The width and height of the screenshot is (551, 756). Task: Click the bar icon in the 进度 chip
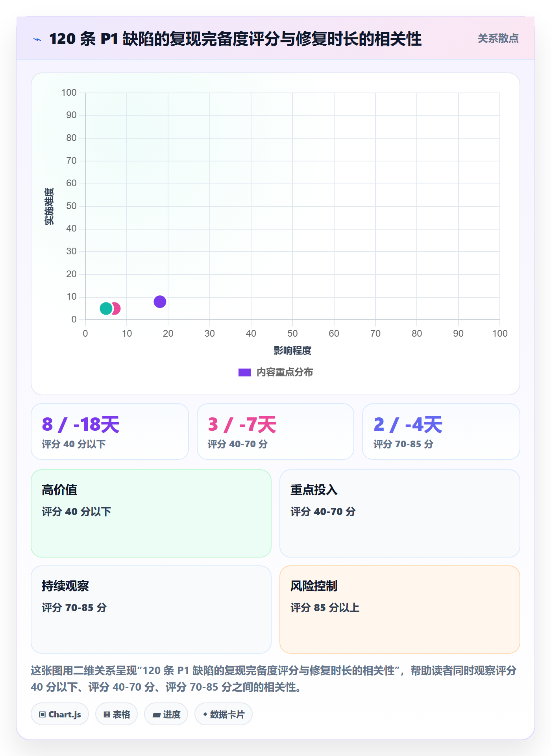pyautogui.click(x=157, y=715)
